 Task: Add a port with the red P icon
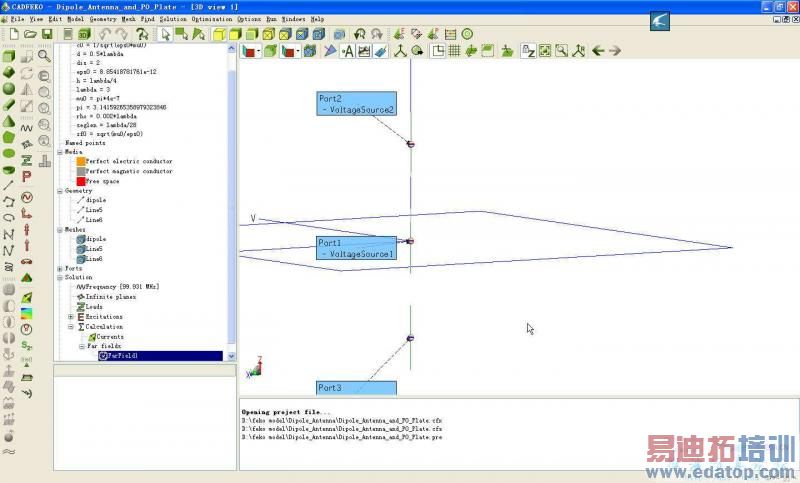(27, 177)
